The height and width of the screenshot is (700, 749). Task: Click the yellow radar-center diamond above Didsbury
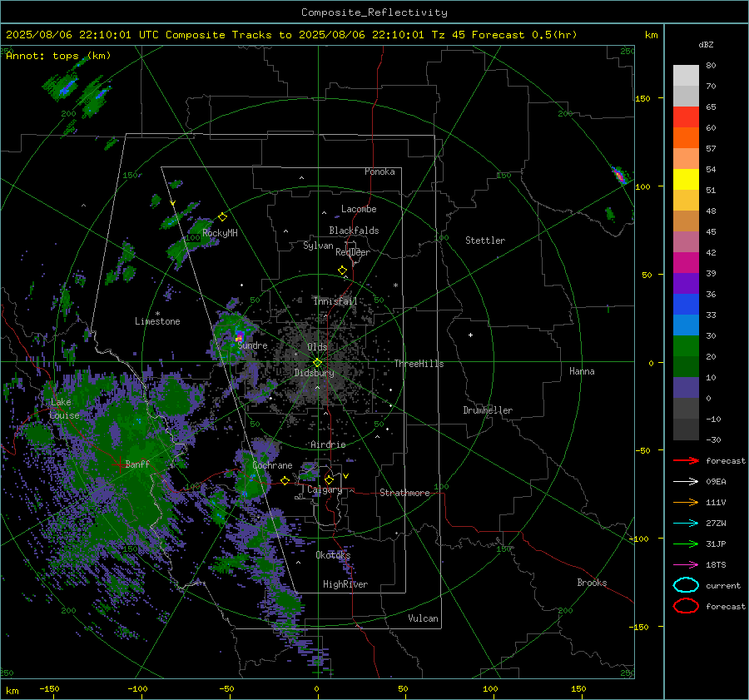pyautogui.click(x=317, y=363)
